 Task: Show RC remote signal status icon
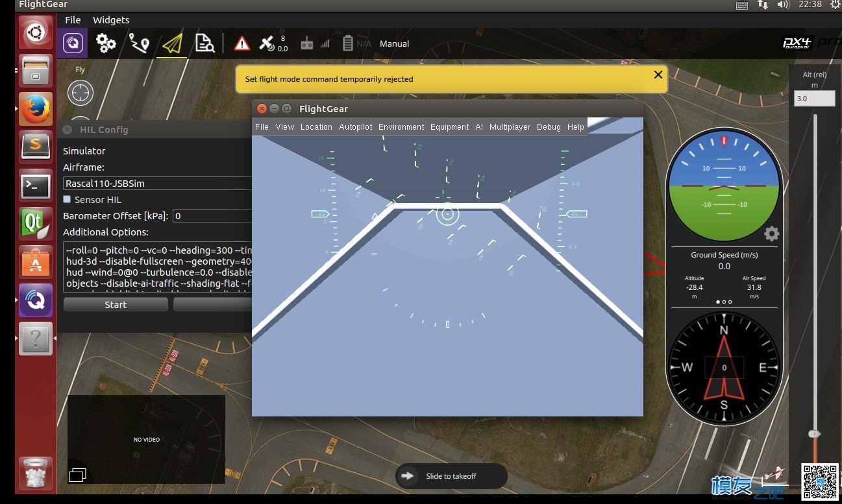click(x=307, y=43)
